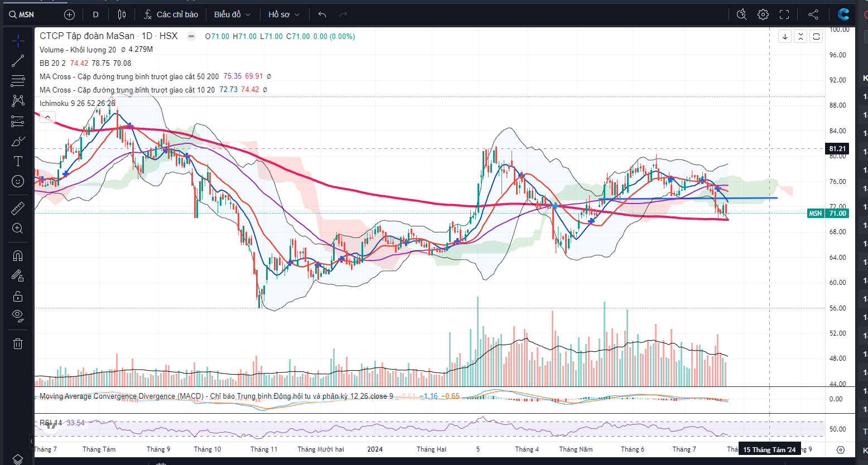868x465 pixels.
Task: Click the blue C logo icon
Action: point(843,14)
